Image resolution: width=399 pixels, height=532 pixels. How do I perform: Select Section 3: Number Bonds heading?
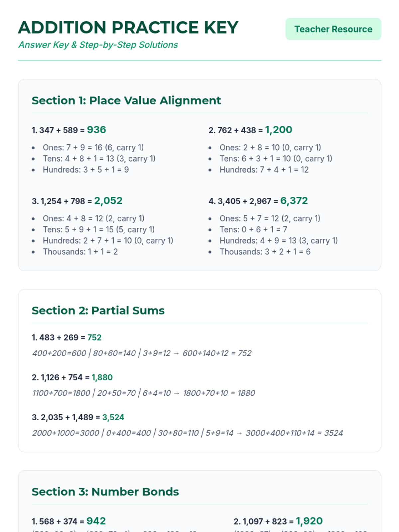(105, 491)
